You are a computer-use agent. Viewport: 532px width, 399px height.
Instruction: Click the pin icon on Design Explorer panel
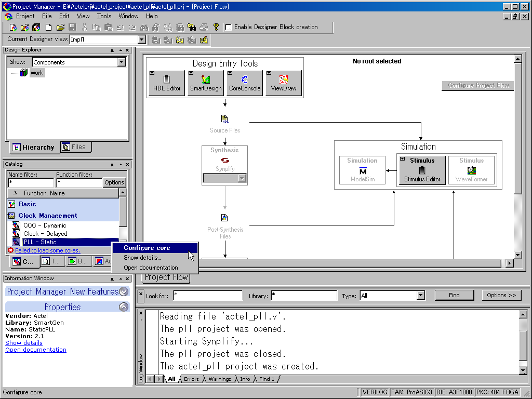(x=112, y=50)
